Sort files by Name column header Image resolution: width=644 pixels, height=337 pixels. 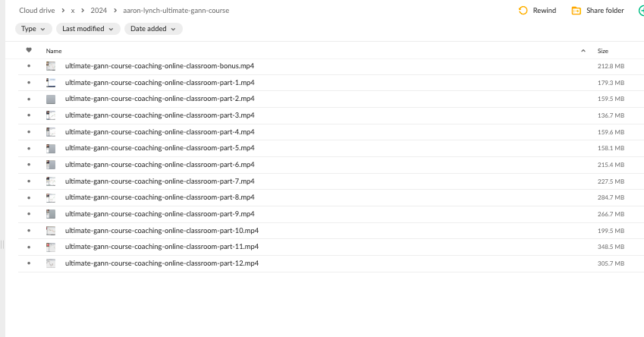[x=54, y=51]
